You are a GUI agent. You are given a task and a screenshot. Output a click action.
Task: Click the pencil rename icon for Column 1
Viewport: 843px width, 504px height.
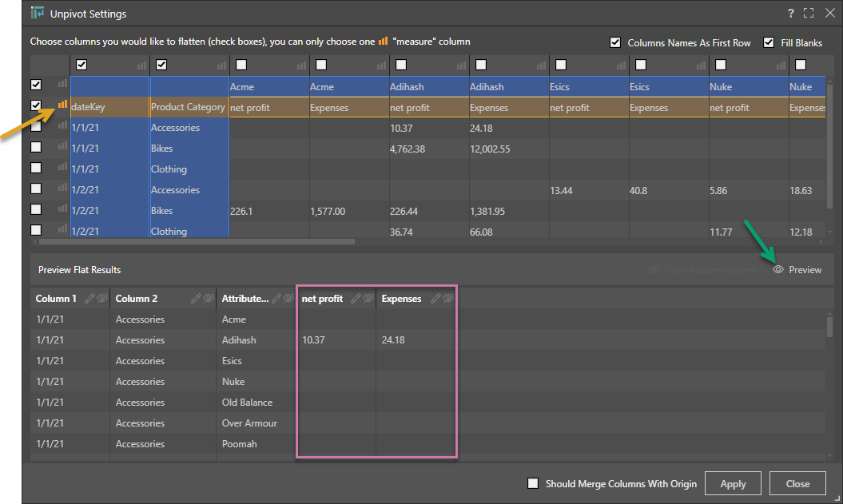pos(90,299)
